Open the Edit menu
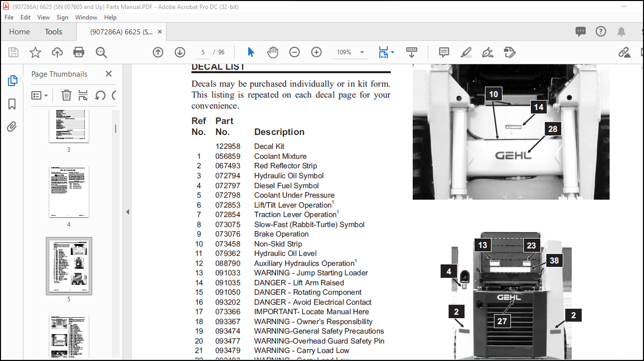Viewport: 644px width, 361px height. pos(25,17)
